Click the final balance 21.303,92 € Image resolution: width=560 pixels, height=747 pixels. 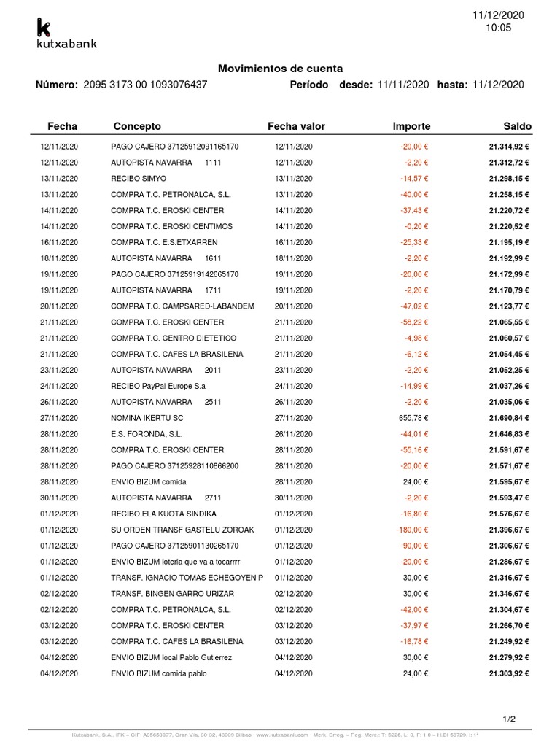tap(509, 674)
